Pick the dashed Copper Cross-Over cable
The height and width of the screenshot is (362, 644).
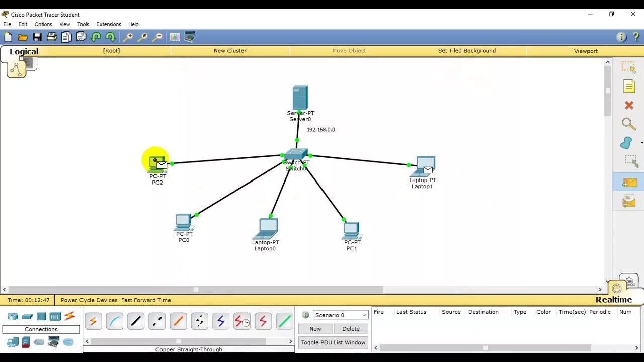point(157,321)
